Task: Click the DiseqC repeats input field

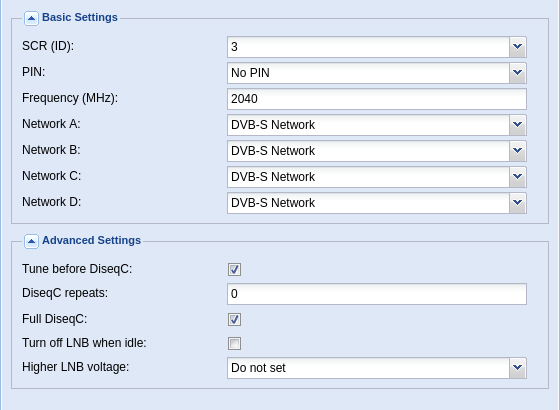Action: pos(377,294)
